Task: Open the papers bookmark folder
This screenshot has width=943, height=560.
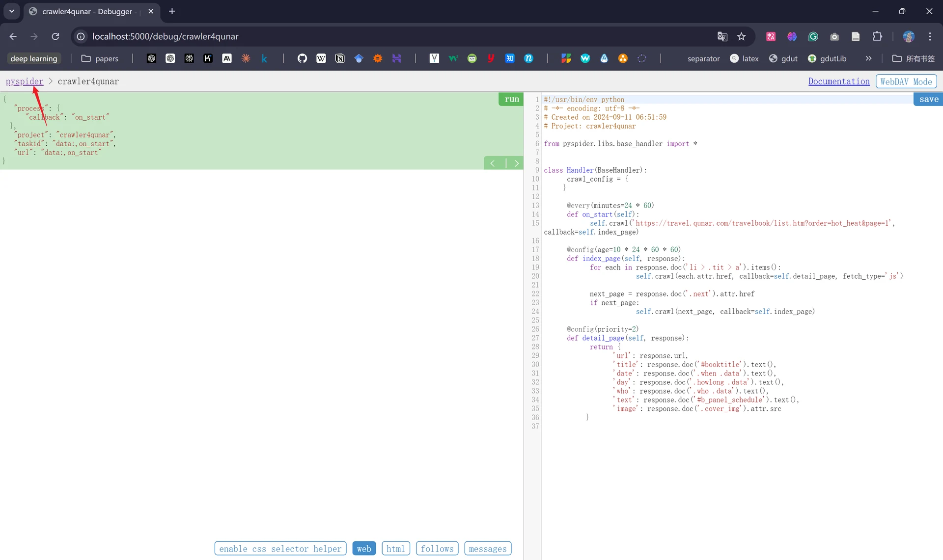Action: tap(100, 58)
